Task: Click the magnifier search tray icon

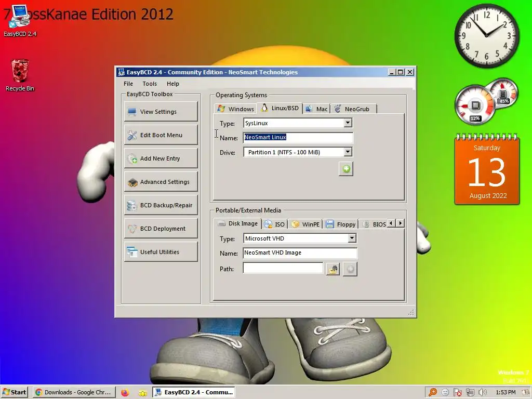Action: [433, 393]
